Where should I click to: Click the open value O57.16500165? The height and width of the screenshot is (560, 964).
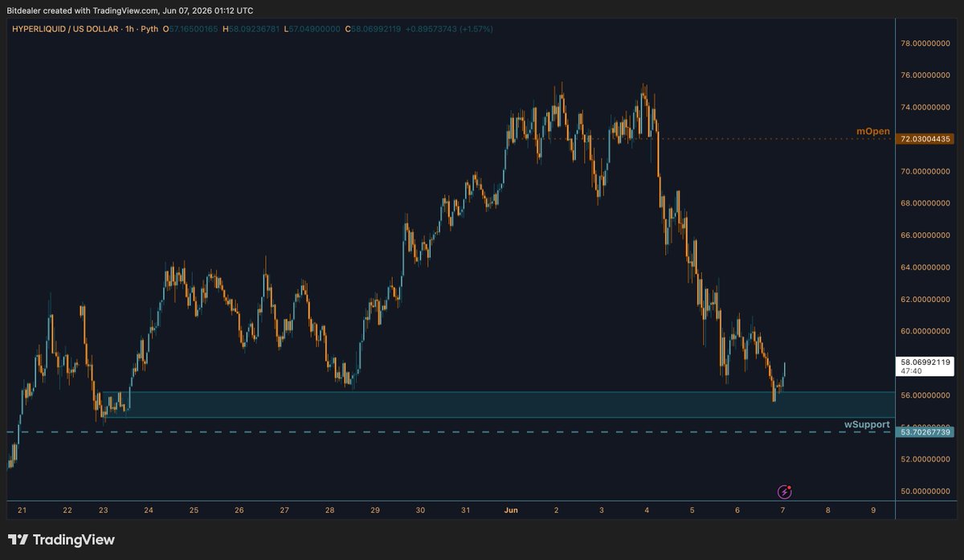pos(190,29)
